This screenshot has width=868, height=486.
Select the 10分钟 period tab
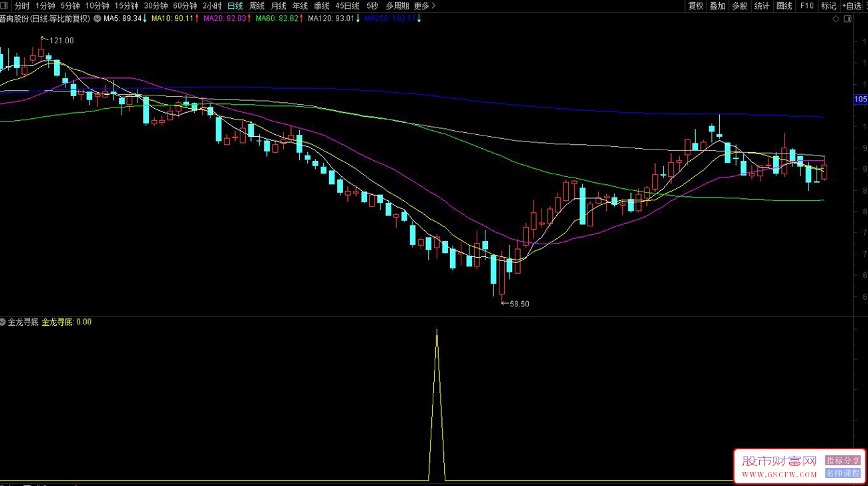point(97,5)
